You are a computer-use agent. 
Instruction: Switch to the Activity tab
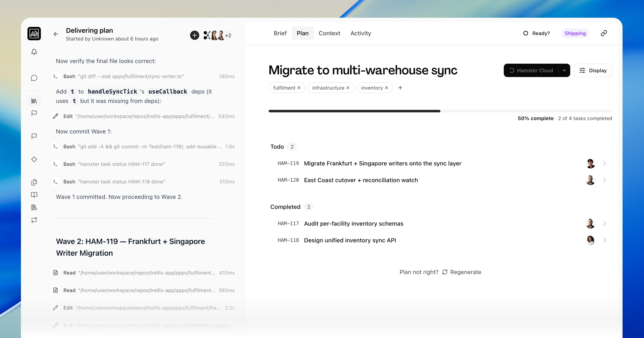tap(360, 33)
